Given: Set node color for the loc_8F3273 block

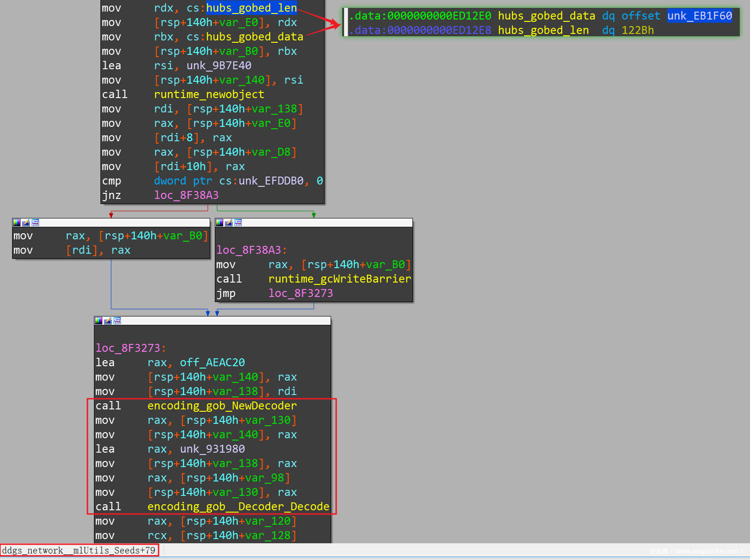Looking at the screenshot, I should pos(99,321).
